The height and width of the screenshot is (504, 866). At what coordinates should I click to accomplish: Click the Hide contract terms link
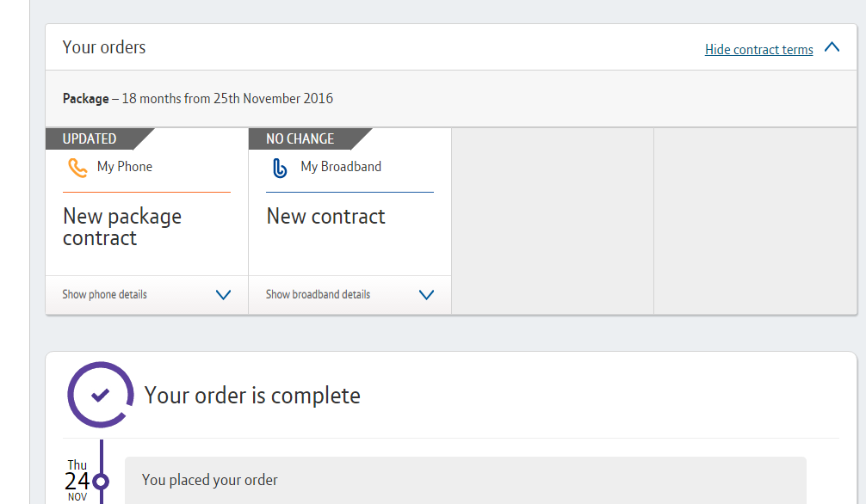[758, 50]
